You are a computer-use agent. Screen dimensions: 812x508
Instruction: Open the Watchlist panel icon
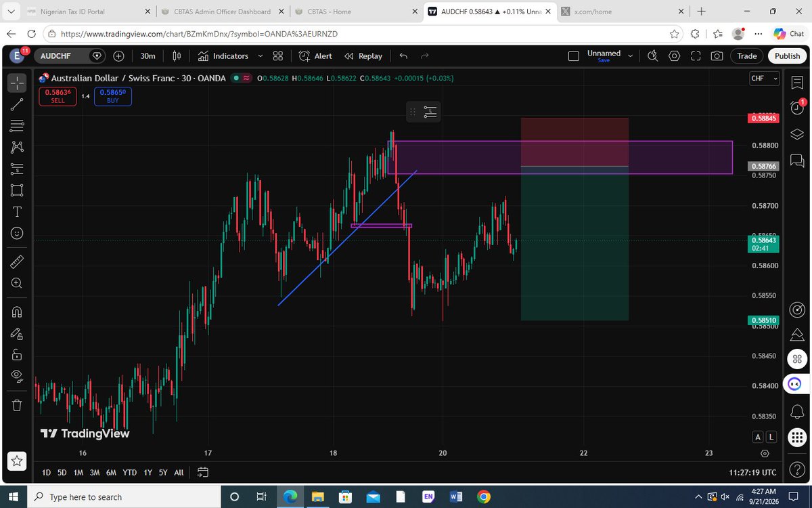[796, 83]
